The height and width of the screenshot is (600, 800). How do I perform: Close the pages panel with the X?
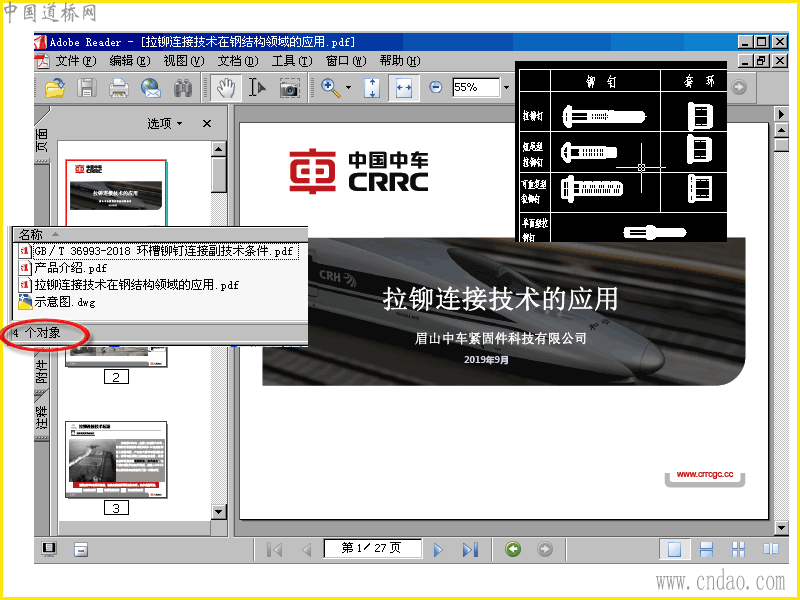207,123
